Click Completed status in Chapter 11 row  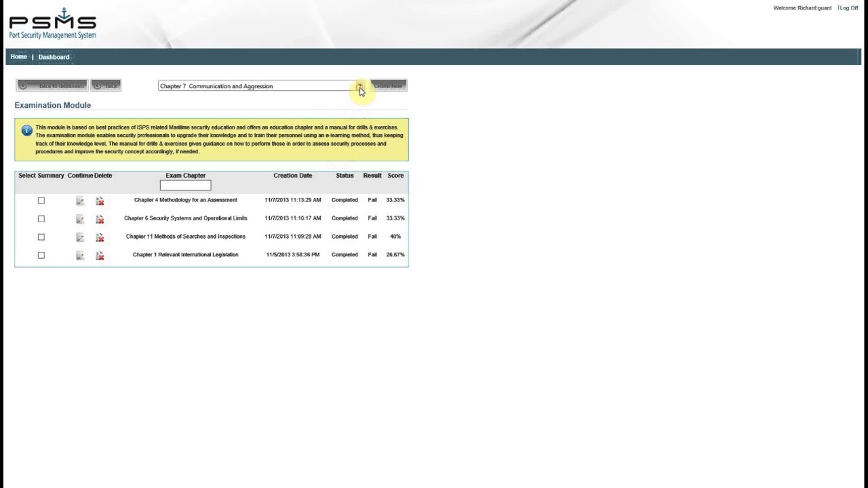(344, 237)
